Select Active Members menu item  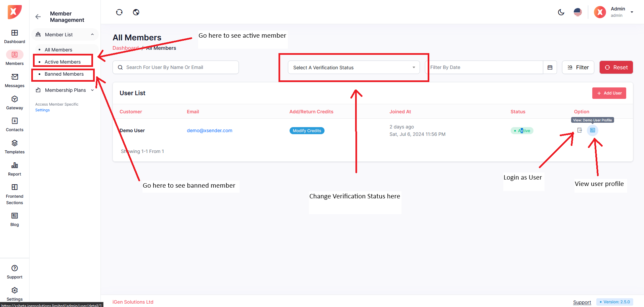point(63,62)
